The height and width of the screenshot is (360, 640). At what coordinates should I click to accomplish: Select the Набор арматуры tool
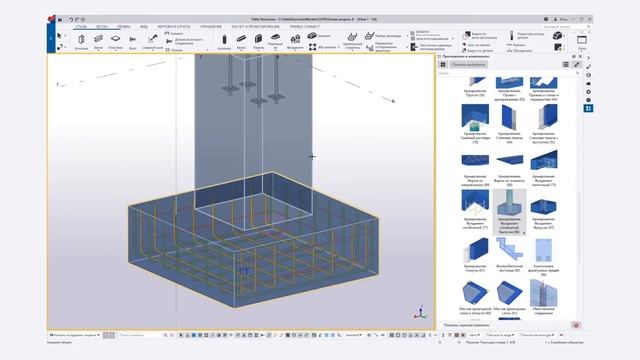[x=383, y=36]
